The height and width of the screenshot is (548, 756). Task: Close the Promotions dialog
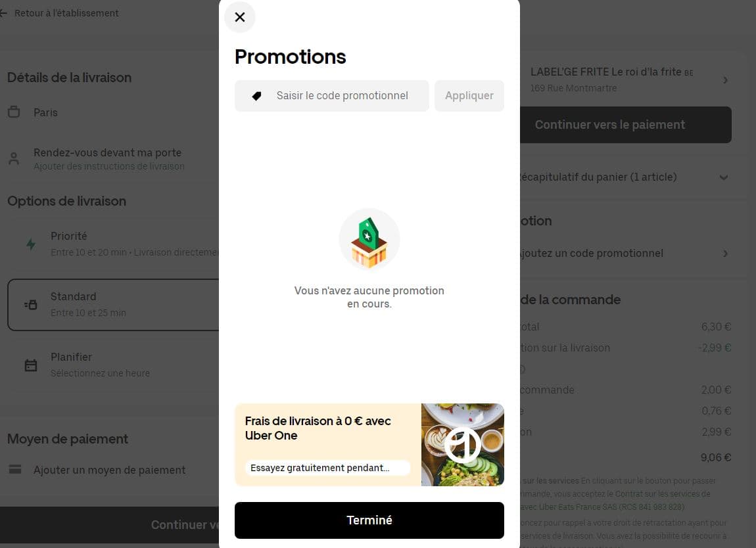click(239, 17)
